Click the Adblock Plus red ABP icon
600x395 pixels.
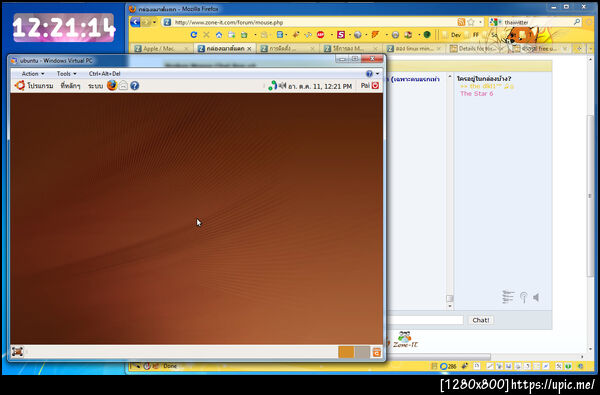pyautogui.click(x=321, y=35)
